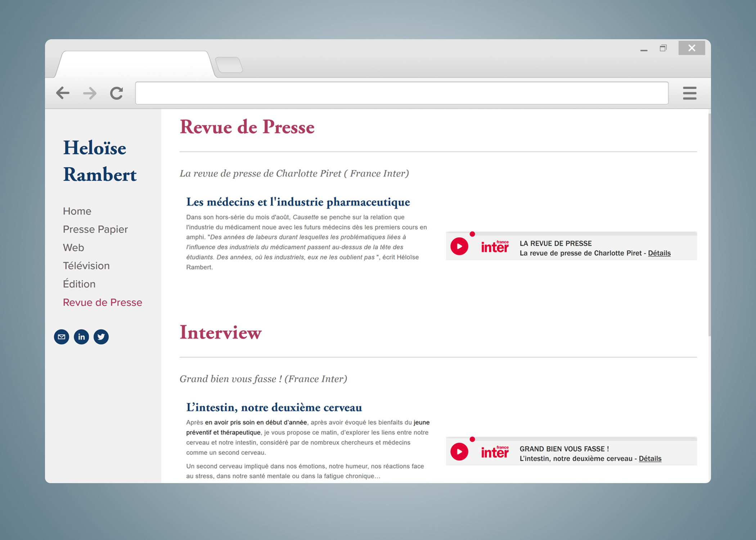The height and width of the screenshot is (540, 756).
Task: Click the Heloïse Rambert site title
Action: pyautogui.click(x=100, y=161)
